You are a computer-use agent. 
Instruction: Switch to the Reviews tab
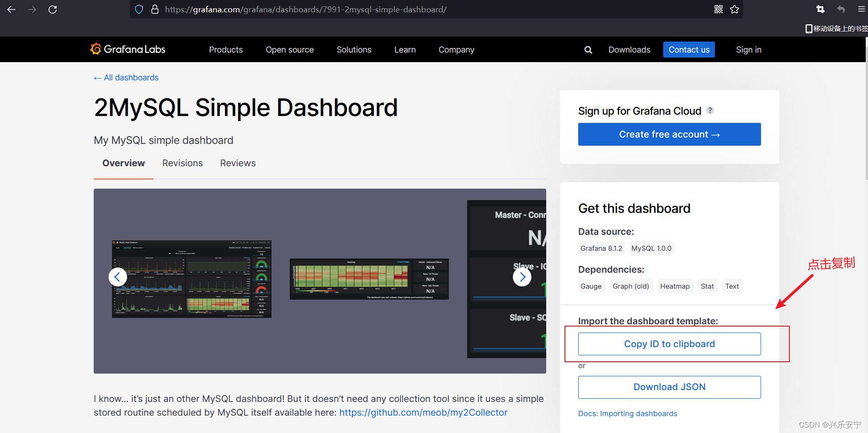[238, 163]
